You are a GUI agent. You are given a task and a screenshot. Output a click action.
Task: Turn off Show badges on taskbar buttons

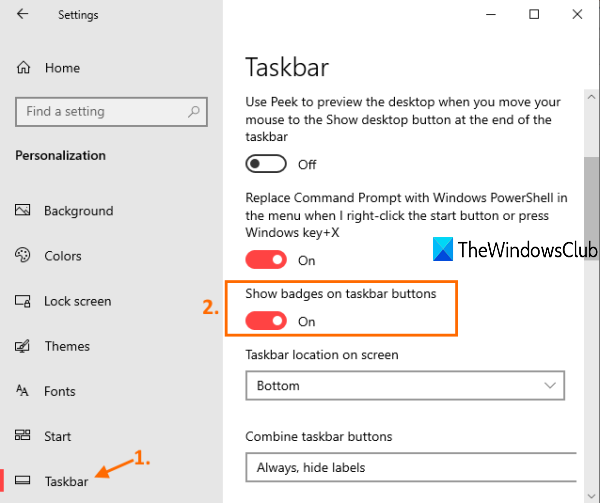[x=266, y=321]
